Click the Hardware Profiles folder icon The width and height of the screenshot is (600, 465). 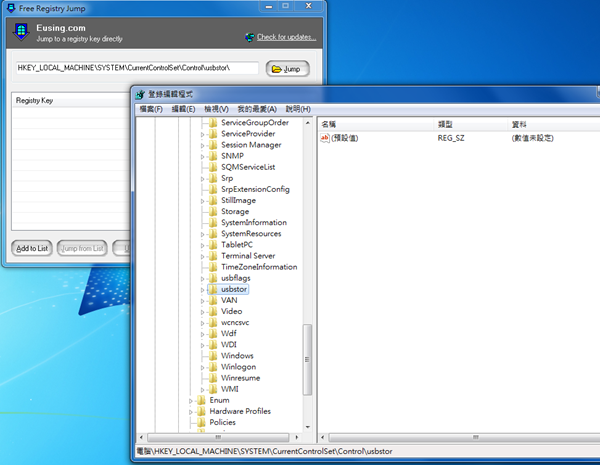(x=200, y=411)
